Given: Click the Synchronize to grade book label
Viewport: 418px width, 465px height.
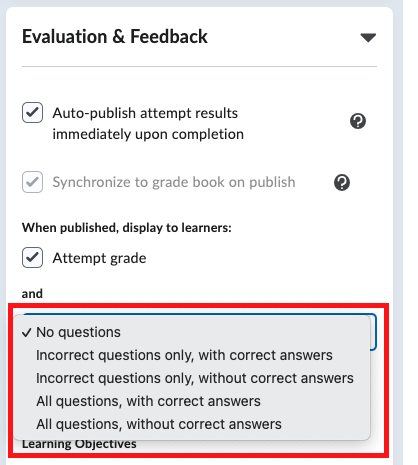Looking at the screenshot, I should (174, 182).
